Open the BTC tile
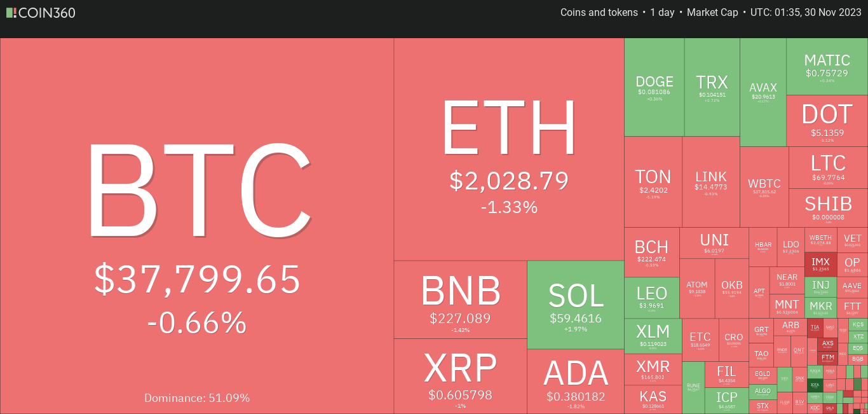The image size is (868, 414). (197, 226)
